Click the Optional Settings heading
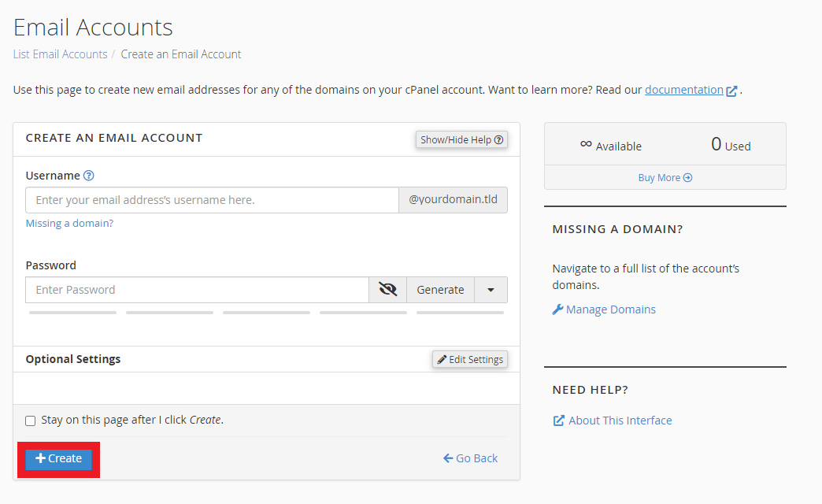This screenshot has height=504, width=822. (x=73, y=359)
